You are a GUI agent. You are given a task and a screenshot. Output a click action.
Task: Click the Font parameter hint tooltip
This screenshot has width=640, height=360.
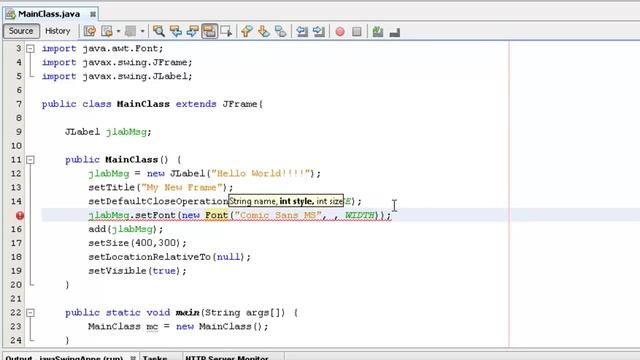coord(286,201)
